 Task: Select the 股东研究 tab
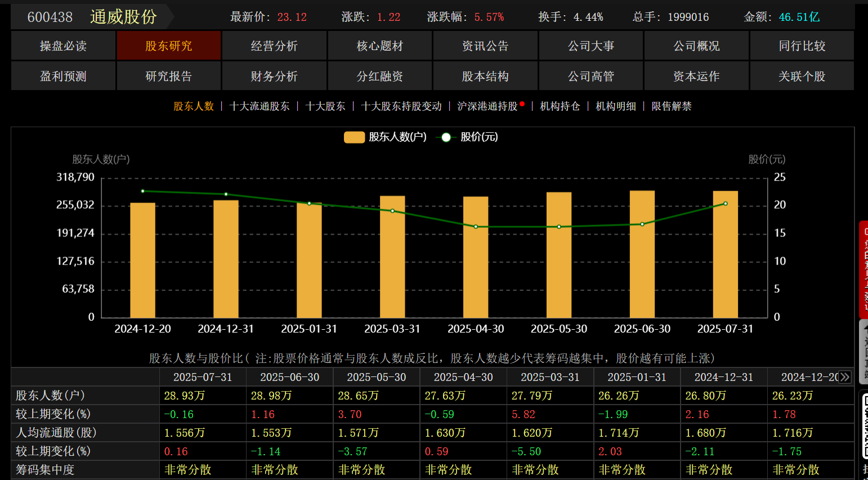pos(169,46)
